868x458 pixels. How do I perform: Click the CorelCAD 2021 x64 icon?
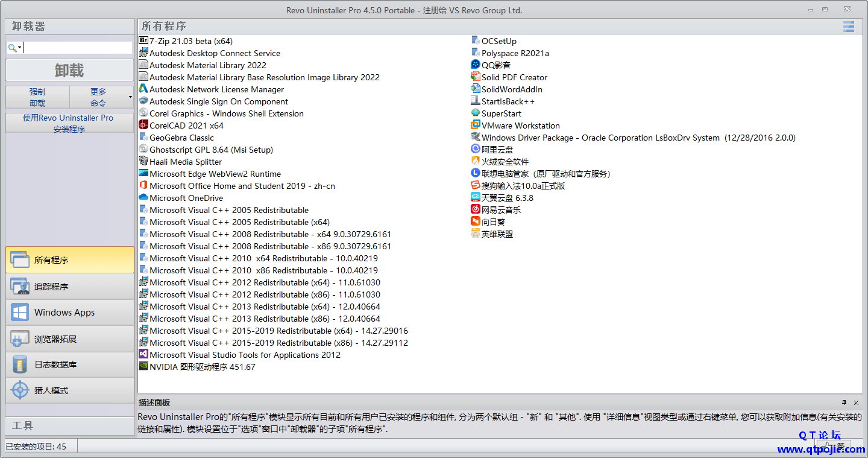[x=143, y=126]
